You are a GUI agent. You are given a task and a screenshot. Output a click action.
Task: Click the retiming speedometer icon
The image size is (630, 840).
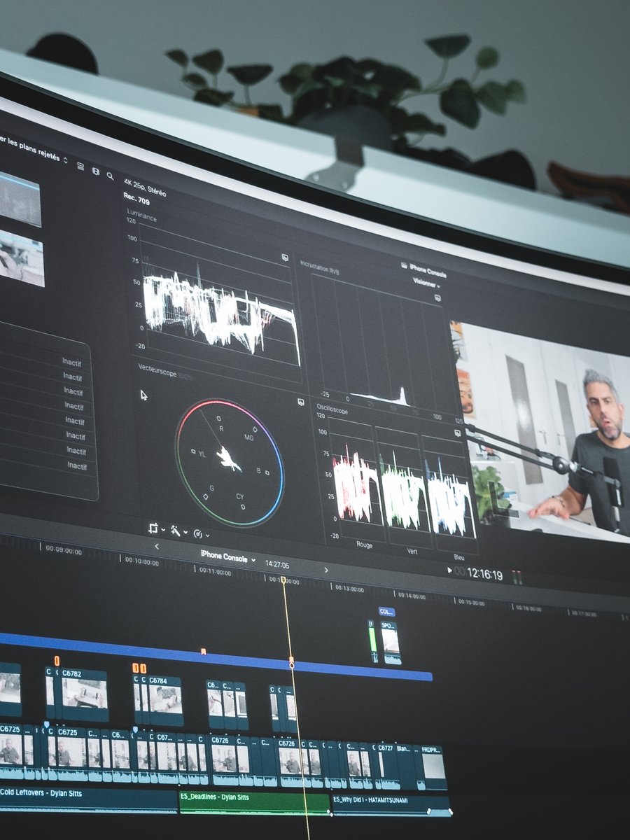(x=197, y=534)
